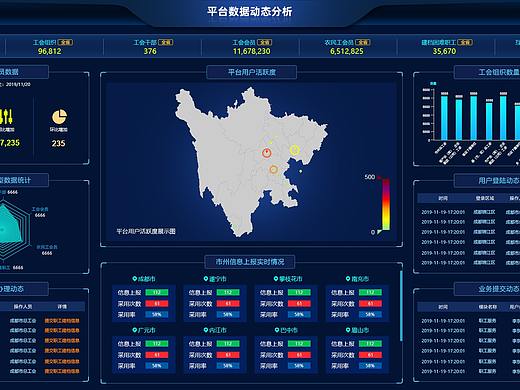
Task: Click the yellow pie chart icon above 235
Action: (x=59, y=117)
